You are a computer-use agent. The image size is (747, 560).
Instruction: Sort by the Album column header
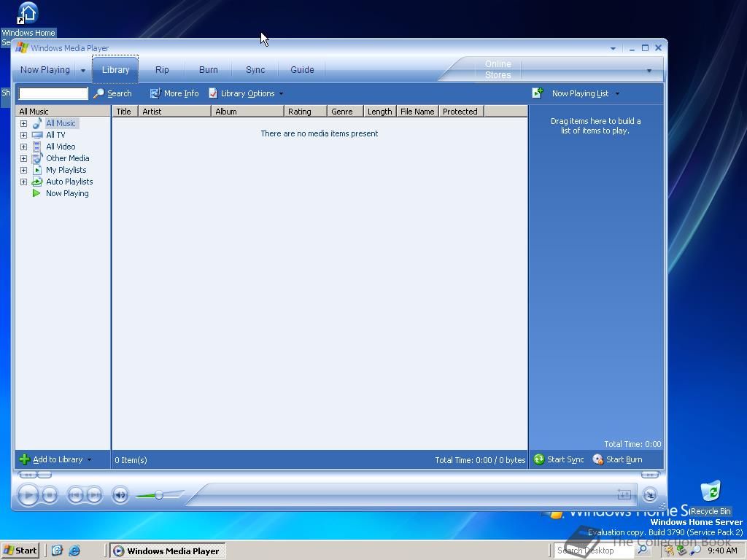(x=248, y=112)
